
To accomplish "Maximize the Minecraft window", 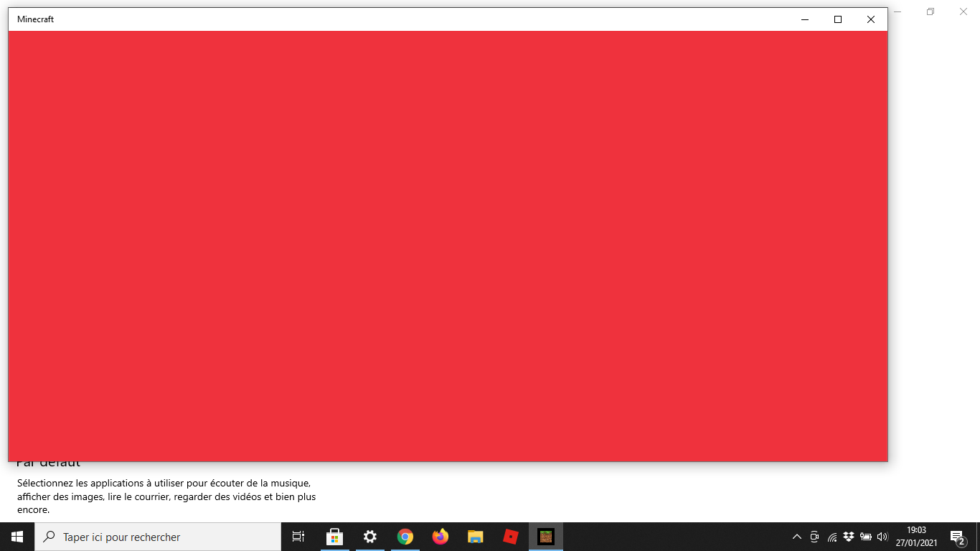I will tap(837, 19).
